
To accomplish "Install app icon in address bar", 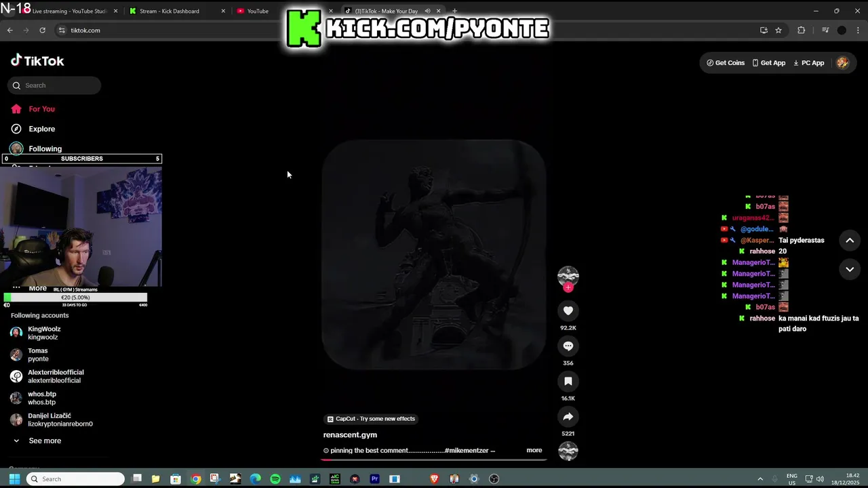I will point(764,30).
